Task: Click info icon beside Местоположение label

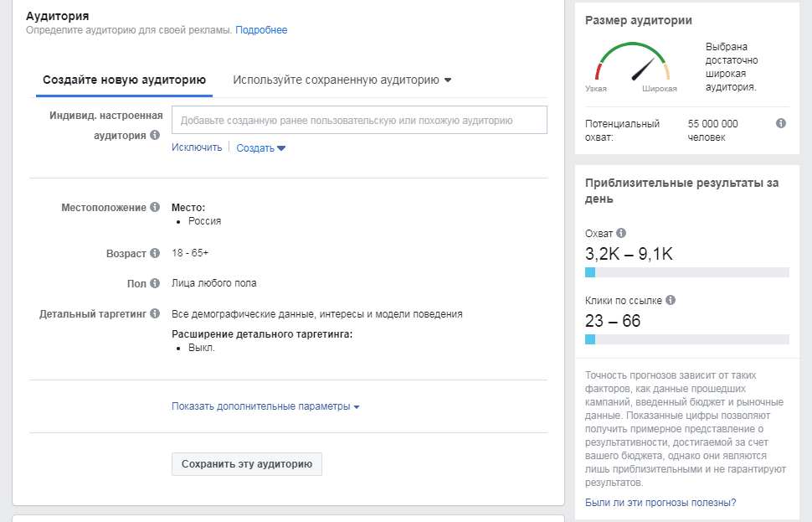Action: (x=155, y=207)
